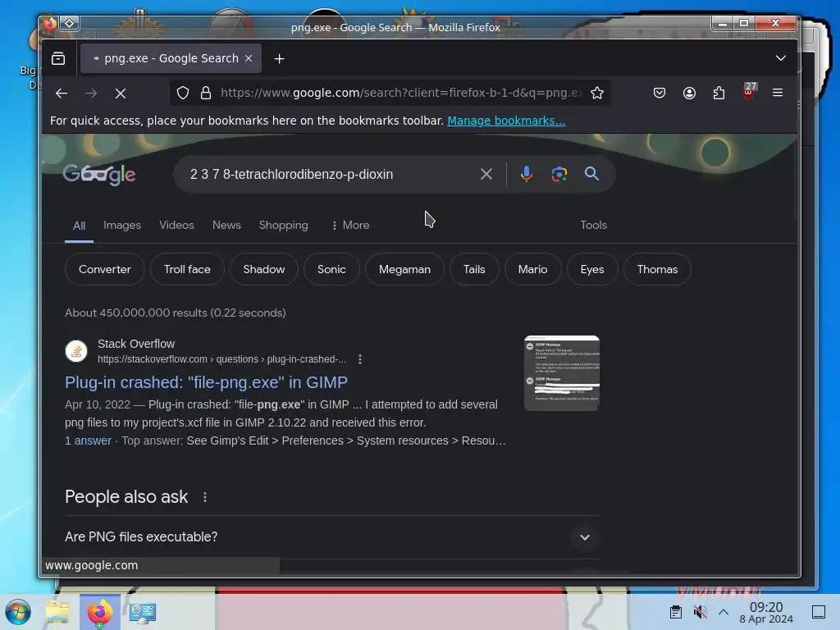The height and width of the screenshot is (630, 840).
Task: Click the Stack Overflow site favicon
Action: pyautogui.click(x=76, y=351)
